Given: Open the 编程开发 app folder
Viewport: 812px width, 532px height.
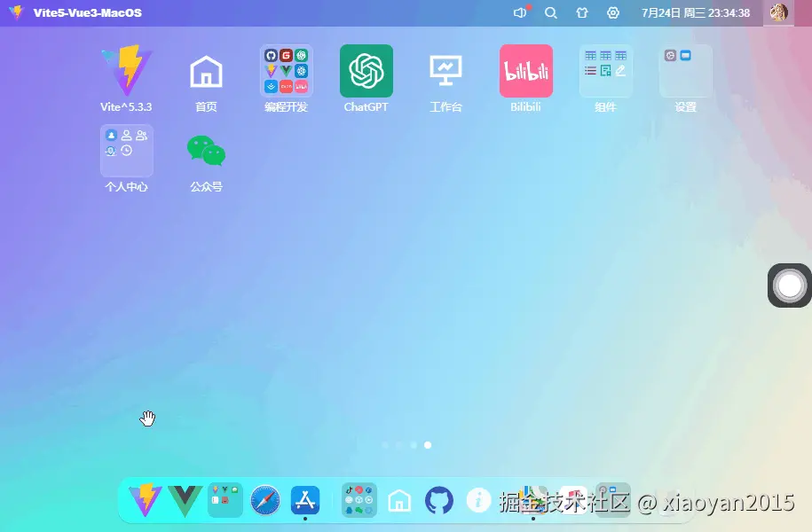Looking at the screenshot, I should 287,71.
